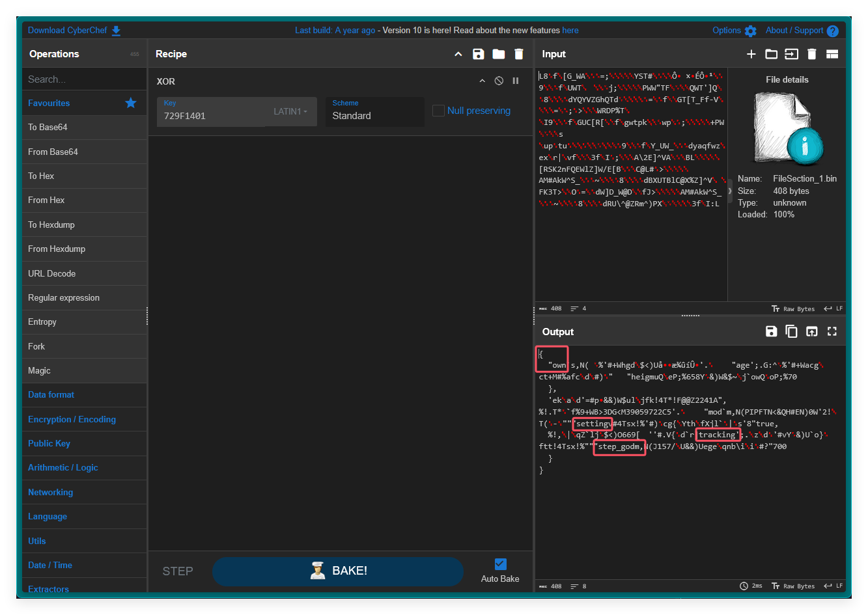
Task: Click the 2ms bake time in status bar
Action: pos(751,586)
